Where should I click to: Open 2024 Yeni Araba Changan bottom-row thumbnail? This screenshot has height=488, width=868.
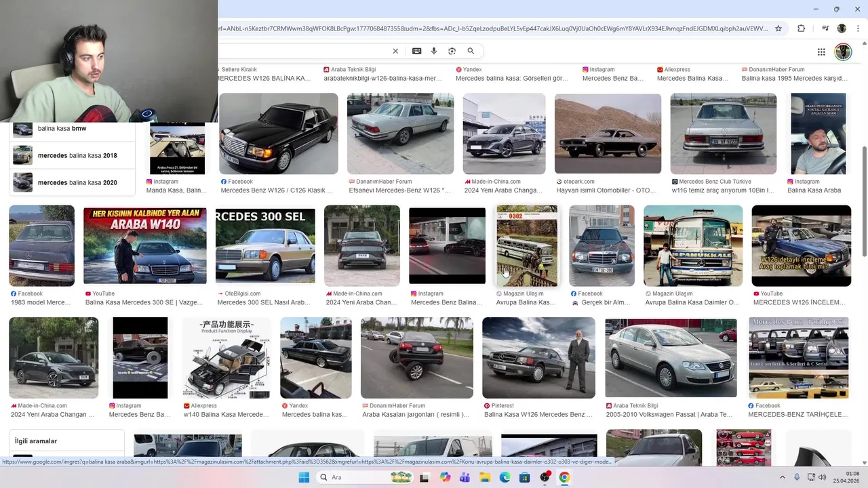[x=54, y=357]
